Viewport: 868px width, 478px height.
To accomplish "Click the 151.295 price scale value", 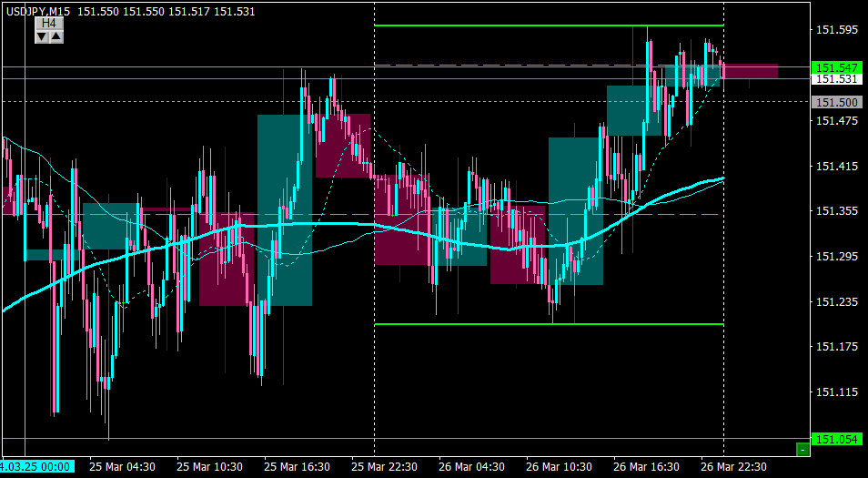I will coord(837,257).
